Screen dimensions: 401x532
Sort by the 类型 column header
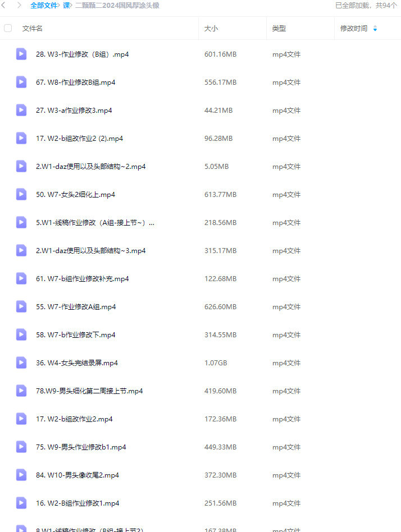click(x=279, y=29)
